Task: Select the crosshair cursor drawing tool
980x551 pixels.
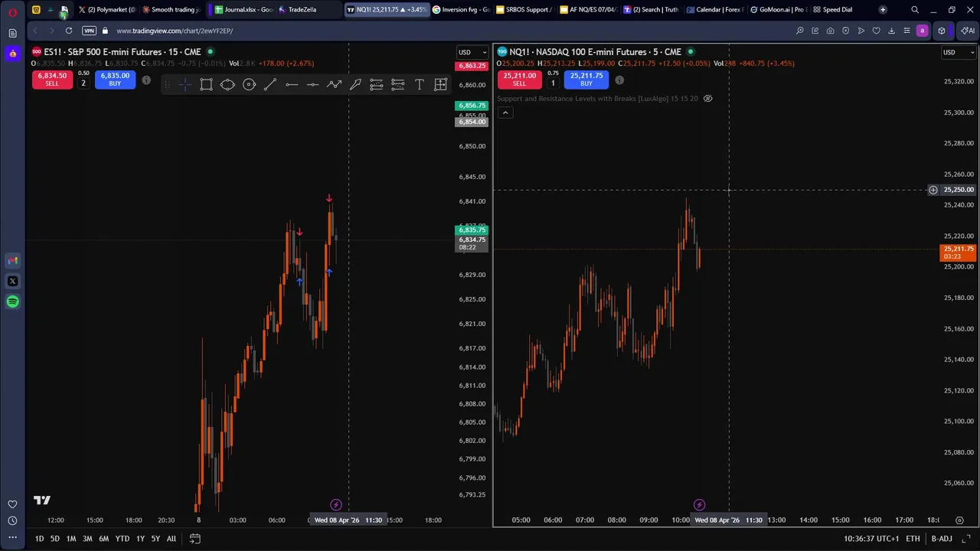Action: [x=185, y=84]
